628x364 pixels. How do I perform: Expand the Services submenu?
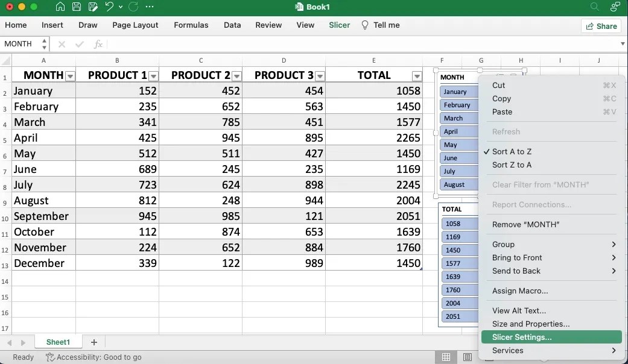point(507,350)
